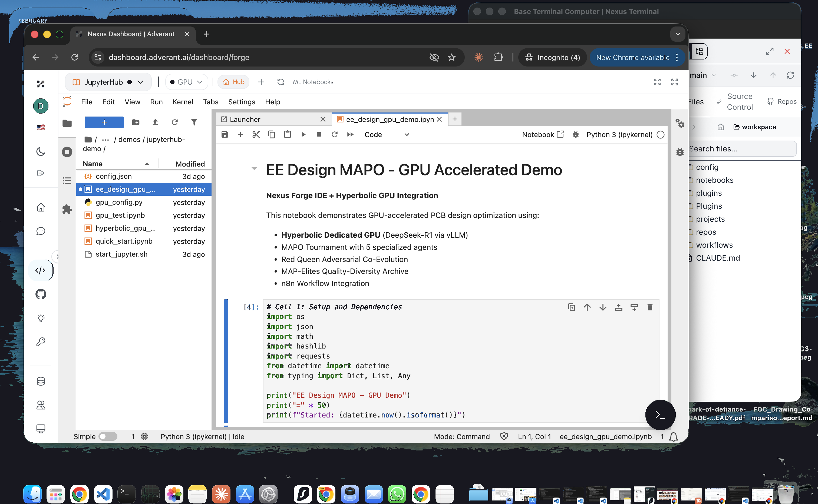818x504 pixels.
Task: Open the Code cell type dropdown
Action: [x=387, y=134]
